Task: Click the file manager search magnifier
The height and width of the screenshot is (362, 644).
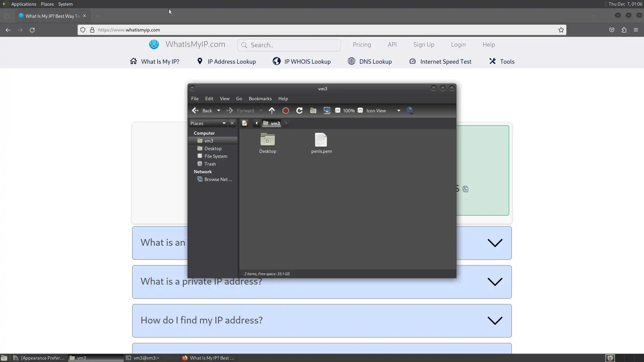Action: click(410, 110)
